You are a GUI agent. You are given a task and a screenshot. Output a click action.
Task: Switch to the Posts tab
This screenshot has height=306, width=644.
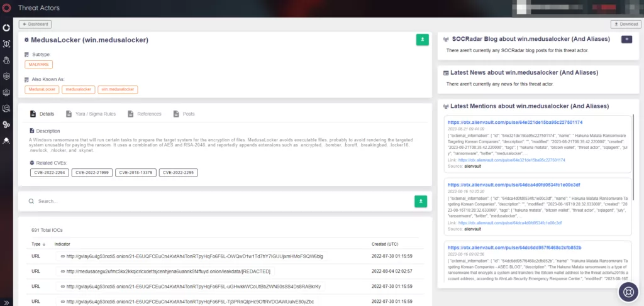(184, 114)
